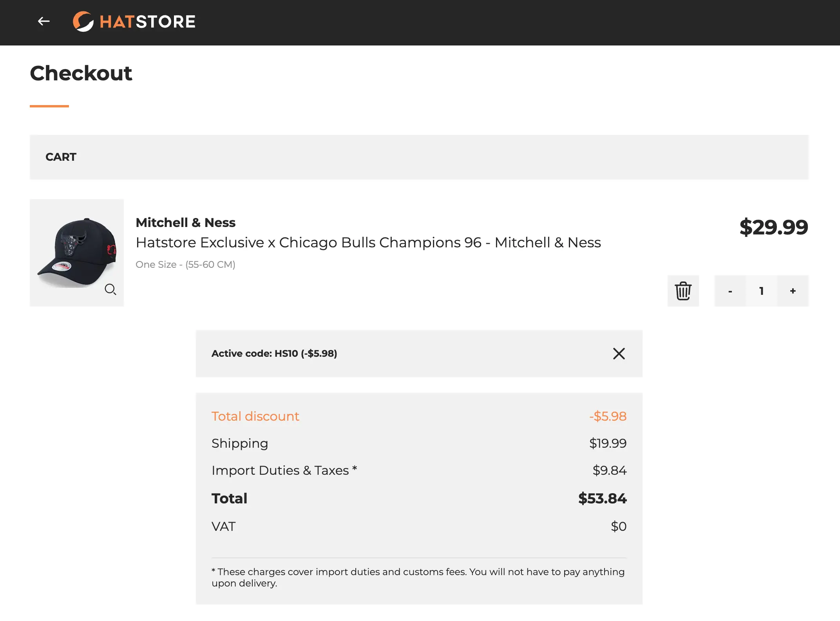The width and height of the screenshot is (840, 621).
Task: Remove the item with the trash icon
Action: 683,291
